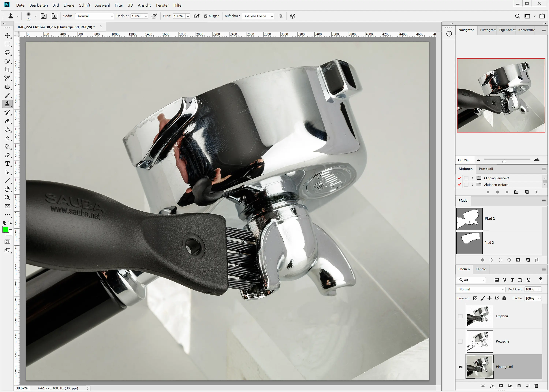Hide the Hintergrund layer

point(460,367)
